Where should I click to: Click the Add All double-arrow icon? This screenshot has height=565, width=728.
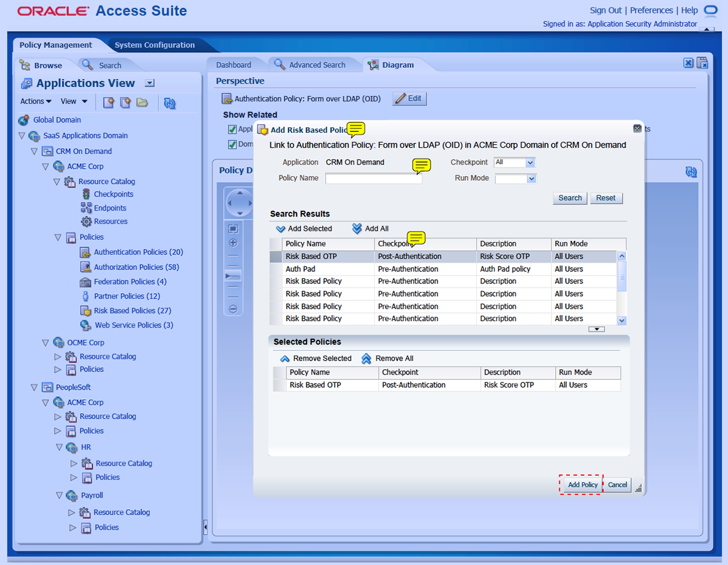(357, 229)
